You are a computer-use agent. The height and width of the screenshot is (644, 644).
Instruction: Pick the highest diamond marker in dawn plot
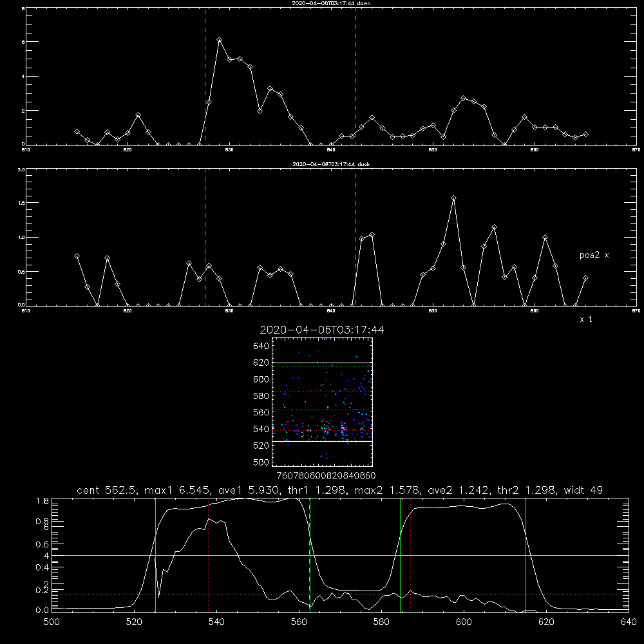click(x=220, y=40)
